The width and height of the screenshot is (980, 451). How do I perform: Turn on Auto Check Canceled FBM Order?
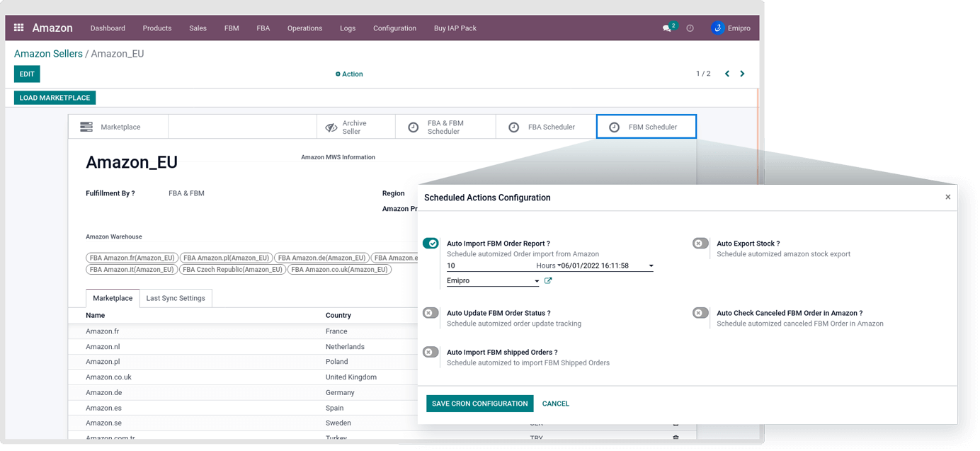700,313
